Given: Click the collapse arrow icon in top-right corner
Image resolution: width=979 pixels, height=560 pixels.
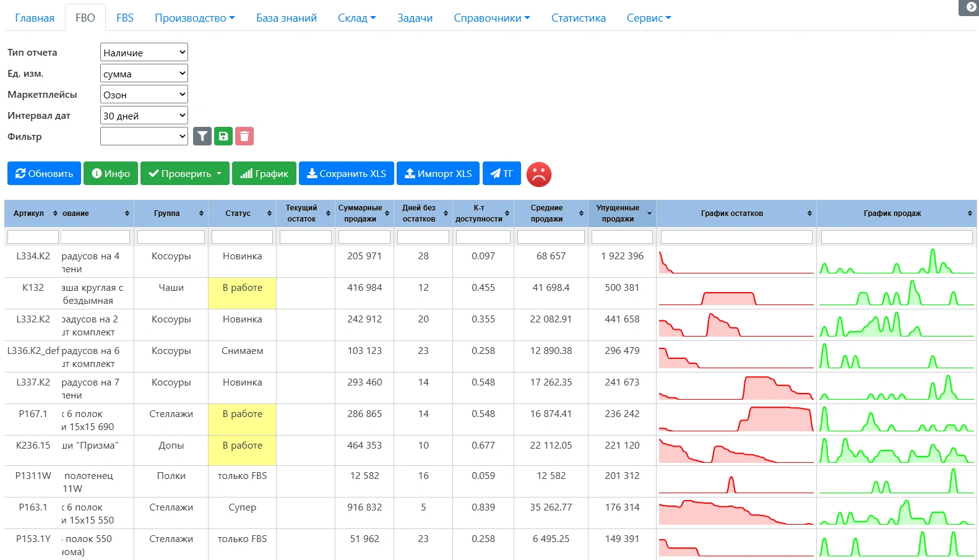Looking at the screenshot, I should click(970, 7).
